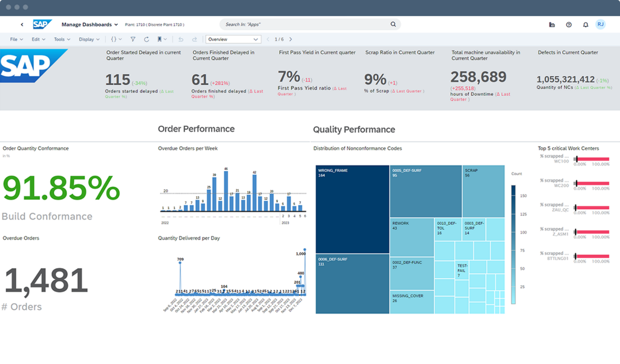The image size is (620, 364).
Task: Open the Display menu
Action: (x=89, y=39)
